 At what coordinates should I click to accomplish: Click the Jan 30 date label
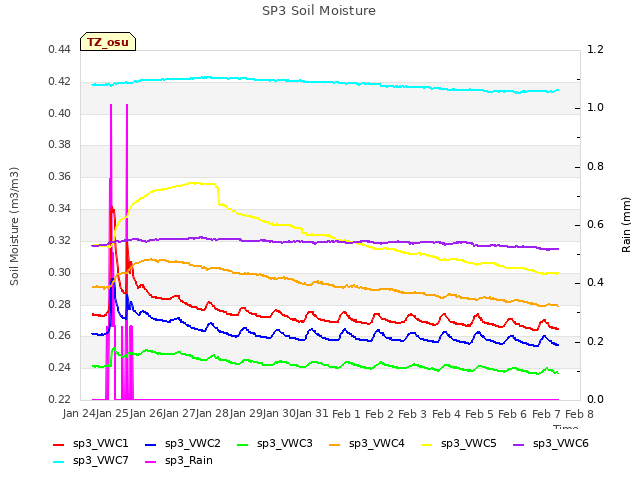click(x=280, y=414)
